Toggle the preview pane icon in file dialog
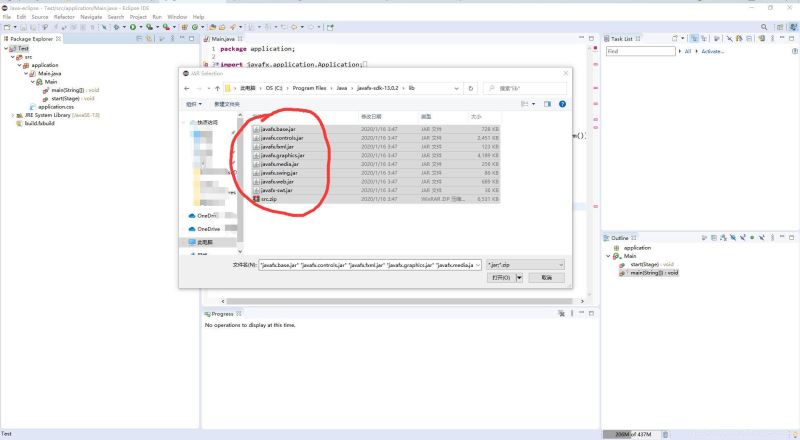Image resolution: width=800 pixels, height=440 pixels. 547,103
